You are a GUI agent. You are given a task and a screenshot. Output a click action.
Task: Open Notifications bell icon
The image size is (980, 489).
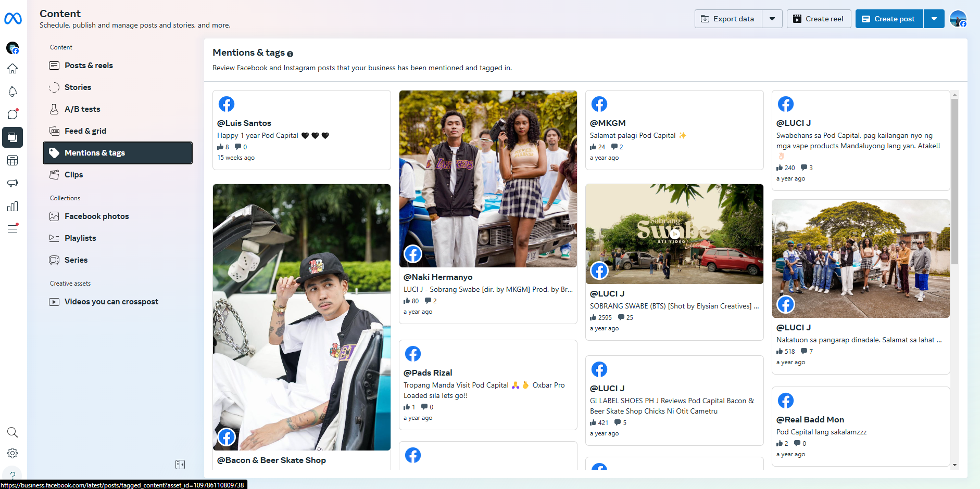click(x=12, y=92)
